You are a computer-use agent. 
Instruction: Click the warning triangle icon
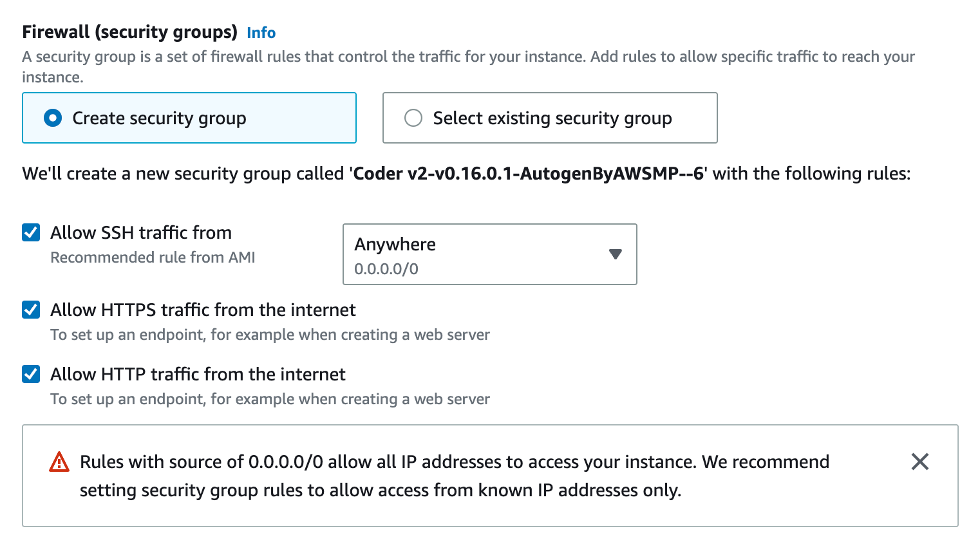pos(59,462)
